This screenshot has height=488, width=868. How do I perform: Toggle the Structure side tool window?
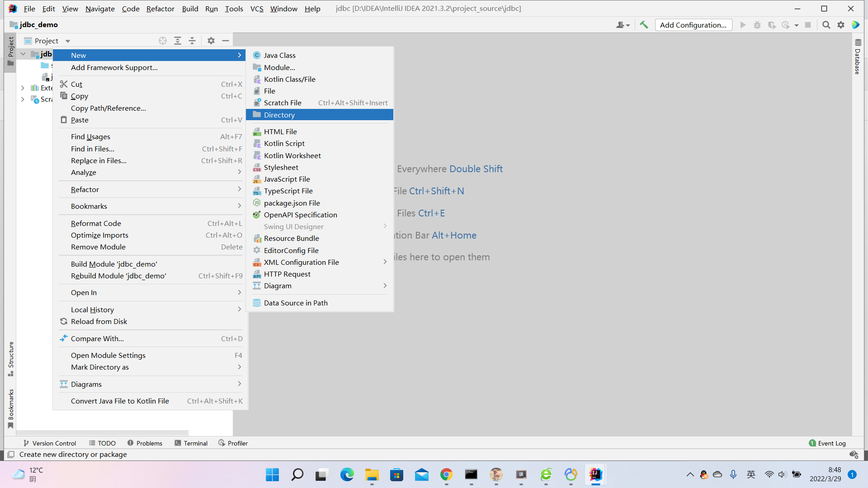coord(11,359)
